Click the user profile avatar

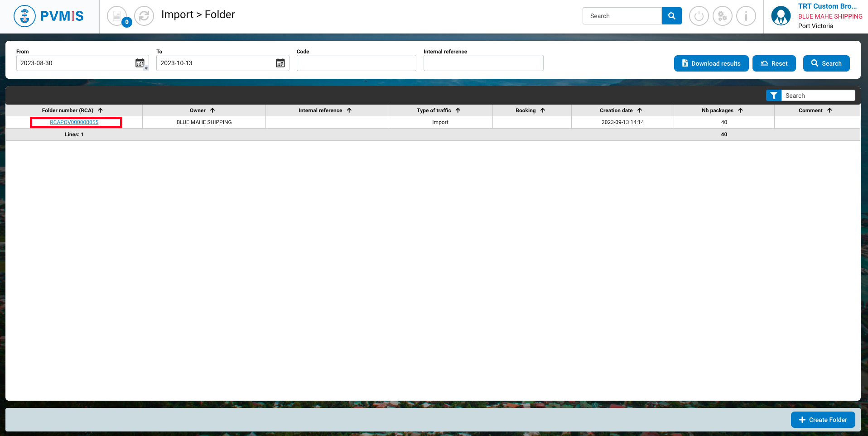coord(781,16)
